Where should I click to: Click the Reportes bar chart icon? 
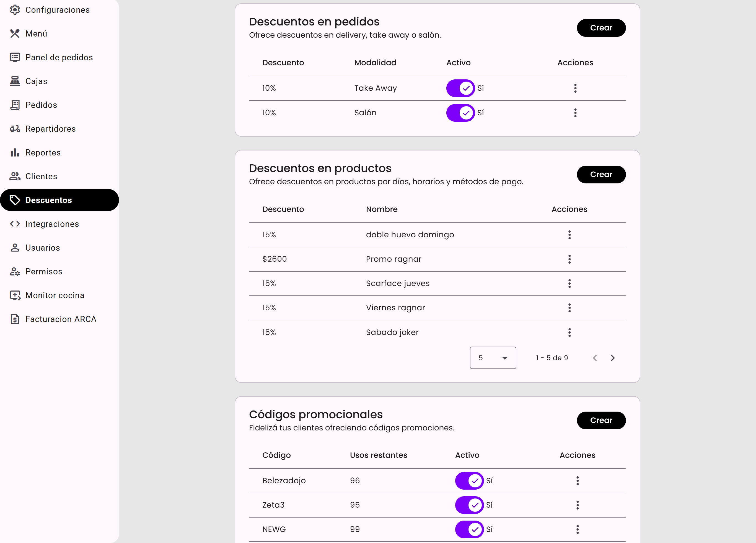coord(15,153)
